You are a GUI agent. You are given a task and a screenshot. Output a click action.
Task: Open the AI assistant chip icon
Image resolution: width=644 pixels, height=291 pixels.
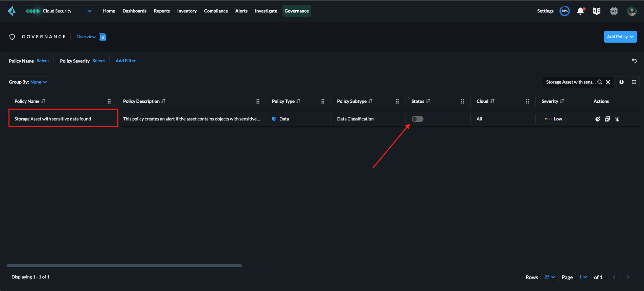(614, 11)
